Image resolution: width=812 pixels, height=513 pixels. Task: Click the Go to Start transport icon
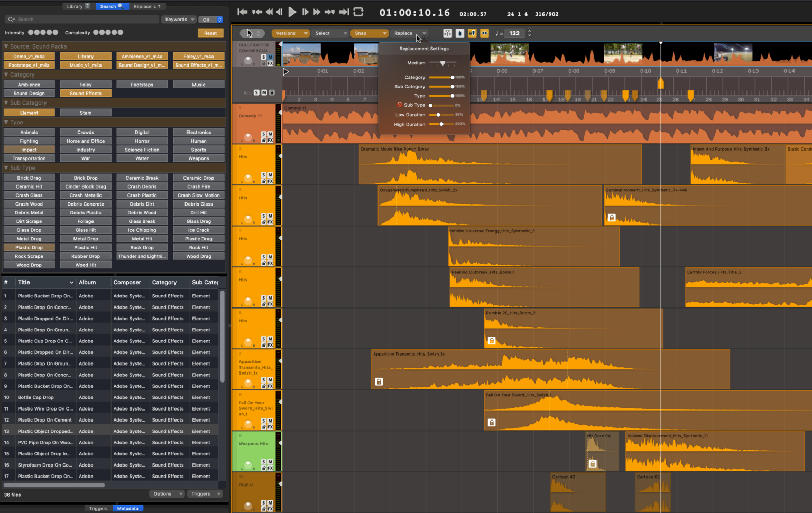(x=242, y=12)
